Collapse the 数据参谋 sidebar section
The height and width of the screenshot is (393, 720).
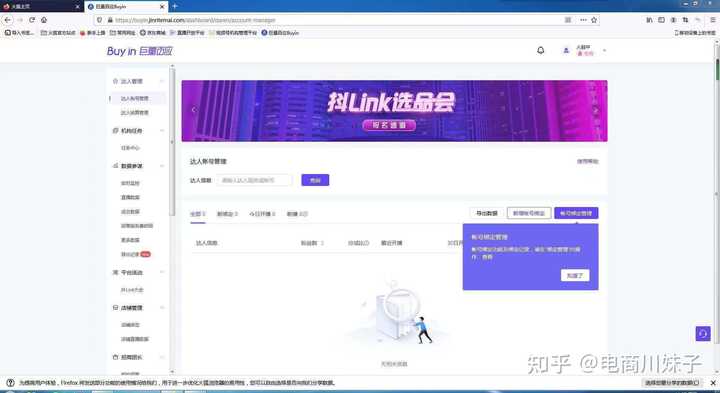[162, 166]
